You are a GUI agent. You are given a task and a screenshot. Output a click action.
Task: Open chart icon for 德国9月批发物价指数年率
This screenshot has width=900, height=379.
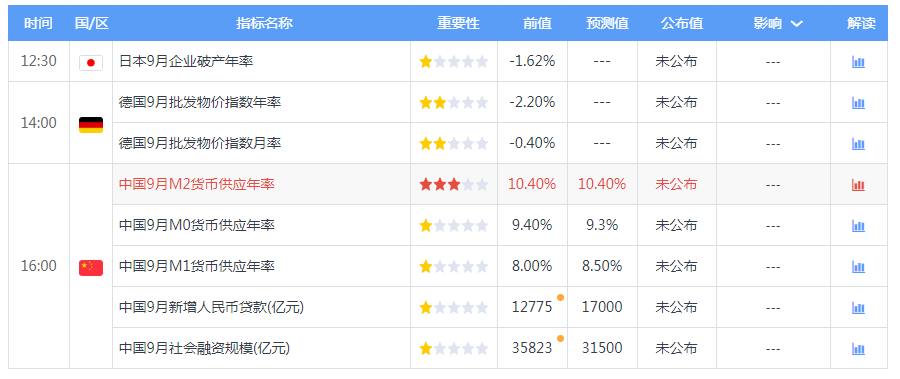(858, 103)
